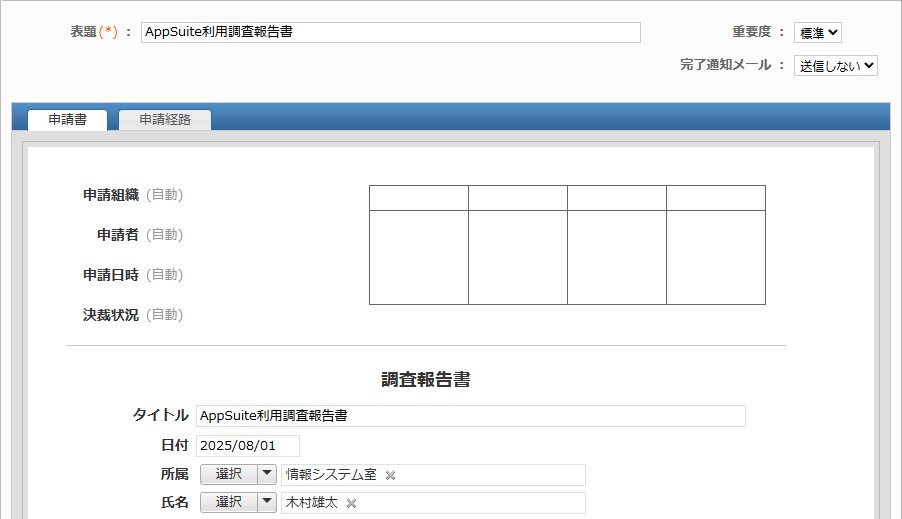Click the 選択 button for 氏名
The height and width of the screenshot is (519, 902).
[x=229, y=502]
